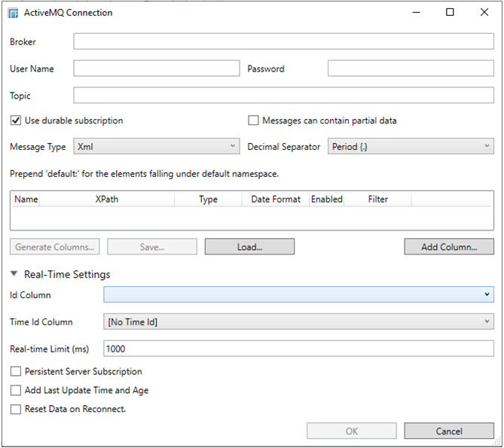Screen dimensions: 504x448
Task: Enable Add Last Update Time and Age
Action: point(16,390)
